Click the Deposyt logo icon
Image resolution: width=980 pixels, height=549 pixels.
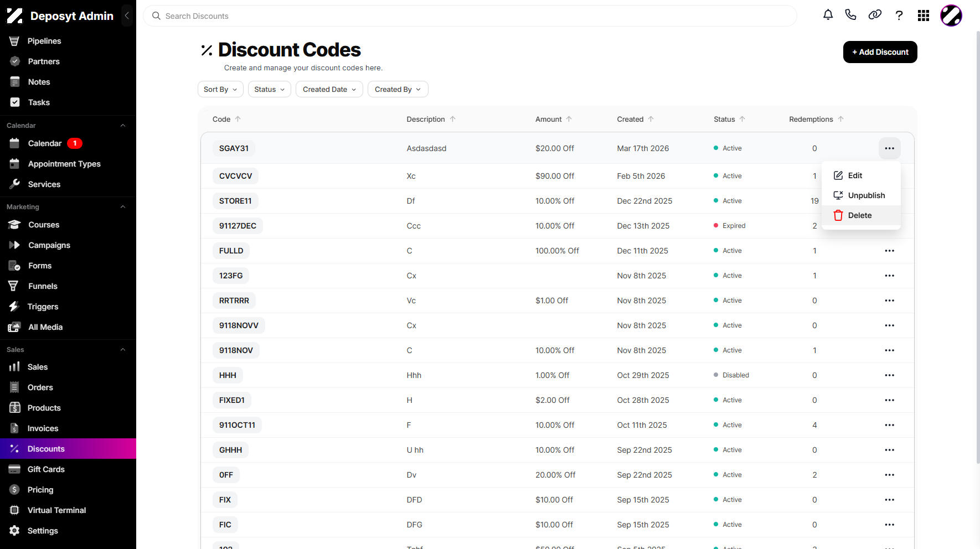point(15,16)
